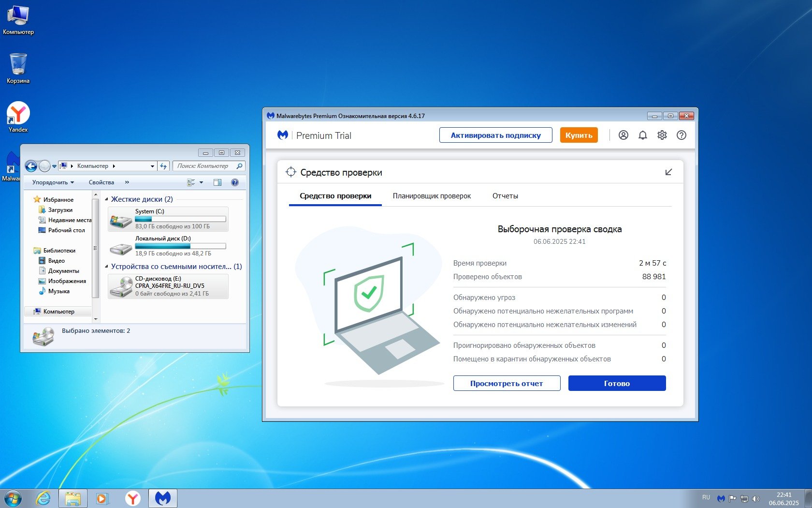The height and width of the screenshot is (508, 812).
Task: Select the Документы library in sidebar
Action: [63, 271]
